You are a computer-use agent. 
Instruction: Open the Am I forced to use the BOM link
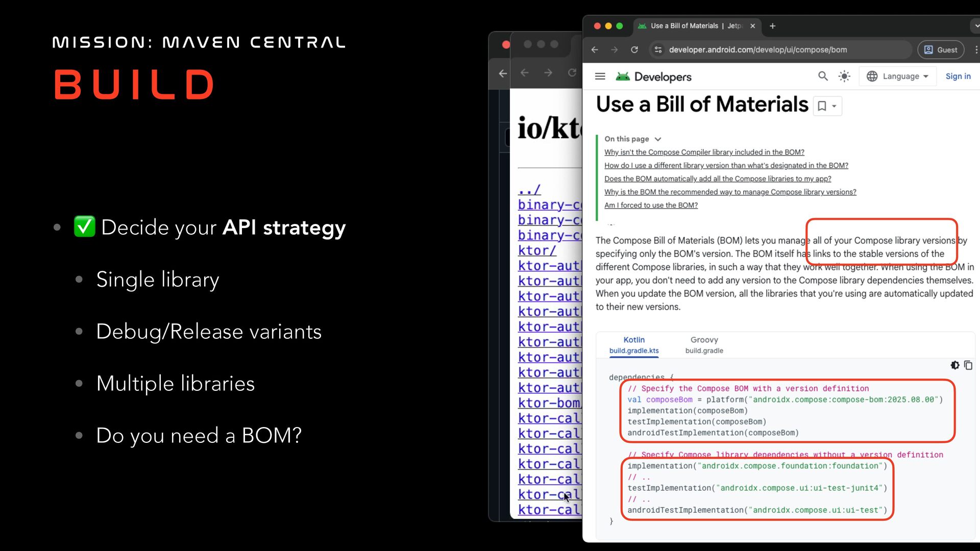pos(651,205)
